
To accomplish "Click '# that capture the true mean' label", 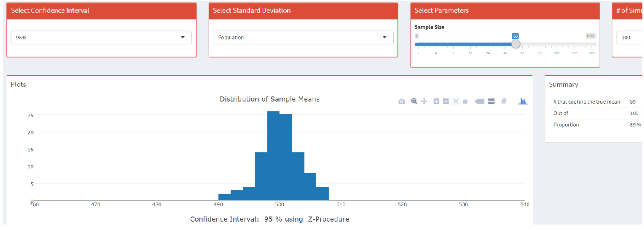I will pos(586,102).
